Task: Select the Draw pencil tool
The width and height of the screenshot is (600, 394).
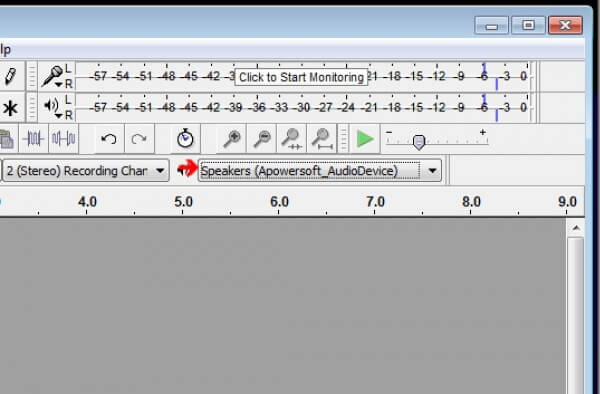Action: click(10, 76)
